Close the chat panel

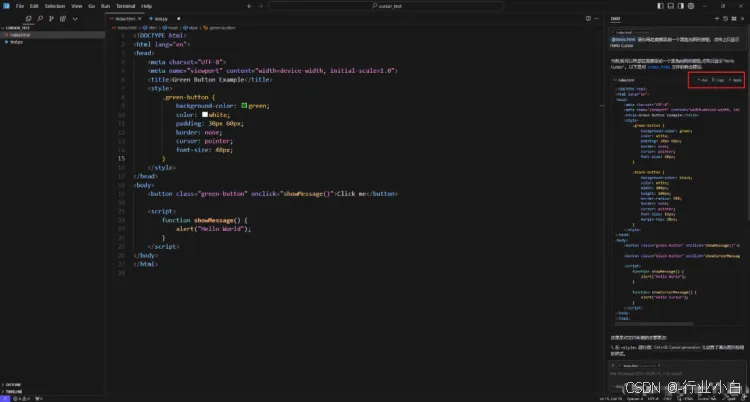click(x=742, y=19)
